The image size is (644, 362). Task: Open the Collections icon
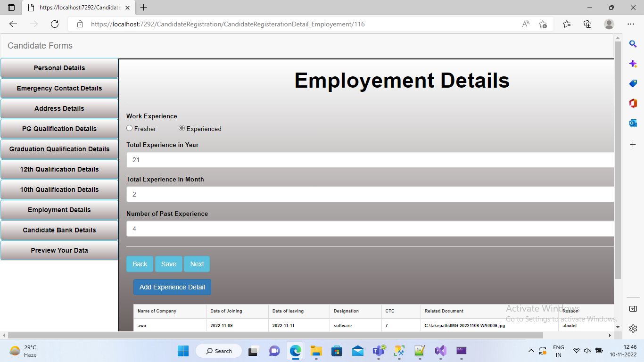587,24
